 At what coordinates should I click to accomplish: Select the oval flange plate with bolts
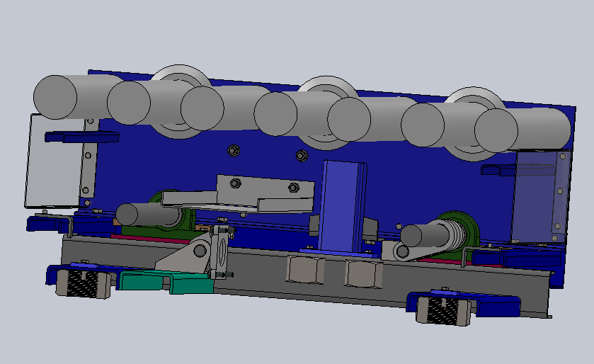[x=222, y=251]
